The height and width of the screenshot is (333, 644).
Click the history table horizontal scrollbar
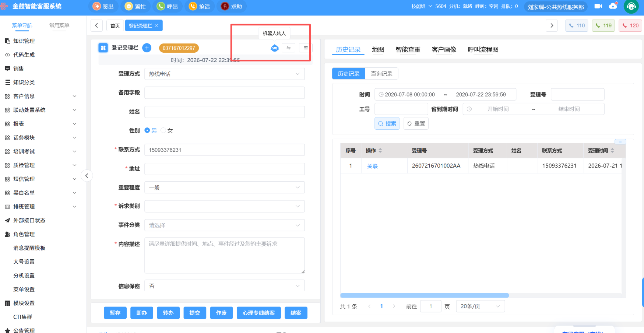[x=425, y=295]
